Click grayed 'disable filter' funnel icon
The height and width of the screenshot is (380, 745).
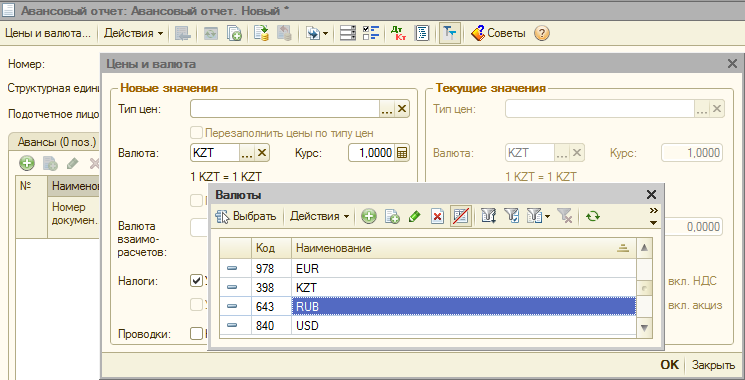564,217
